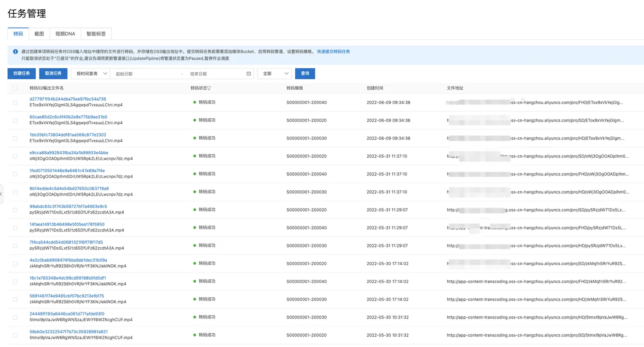Open the 全部 status dropdown
The image size is (644, 347).
pos(275,74)
